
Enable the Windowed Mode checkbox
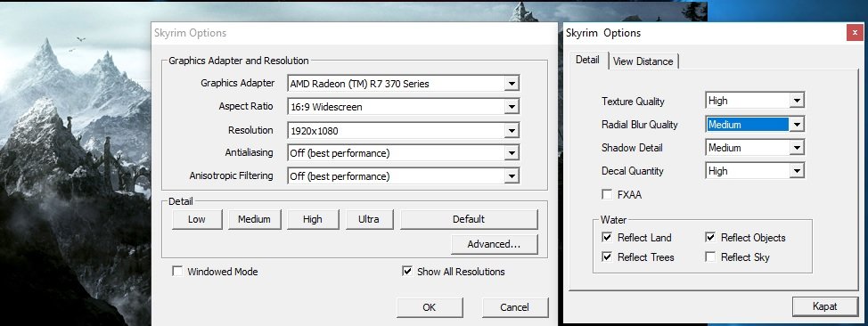[177, 272]
